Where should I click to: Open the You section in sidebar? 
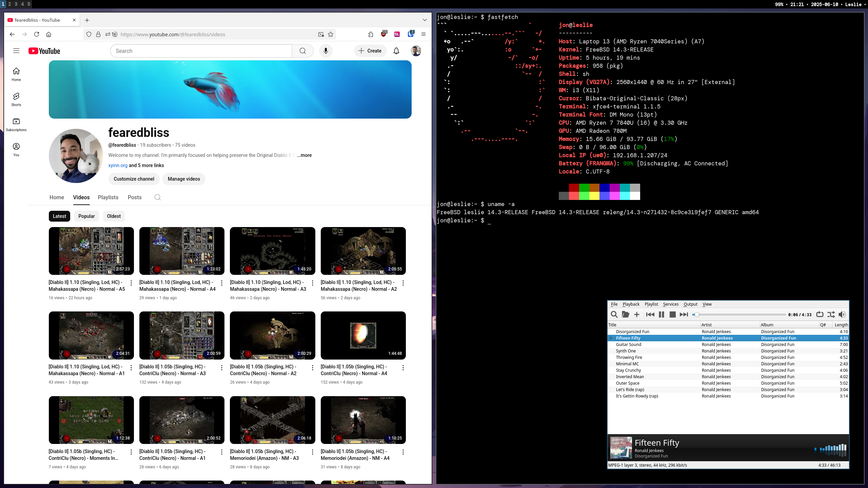click(x=16, y=149)
